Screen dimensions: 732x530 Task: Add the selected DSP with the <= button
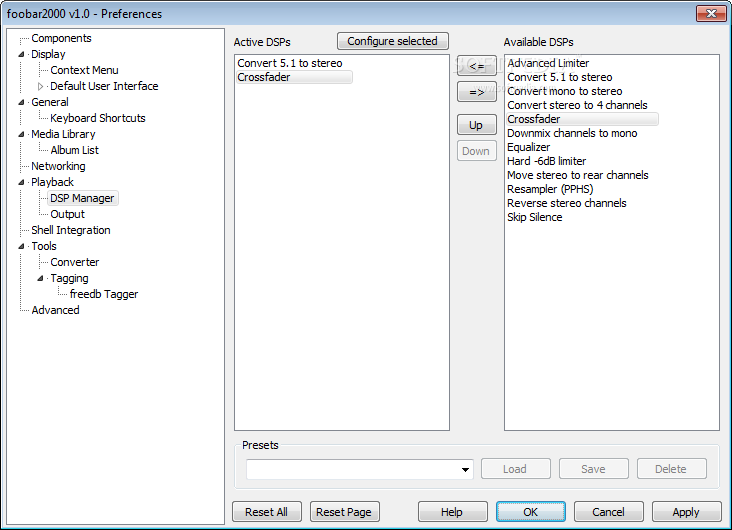[x=477, y=66]
